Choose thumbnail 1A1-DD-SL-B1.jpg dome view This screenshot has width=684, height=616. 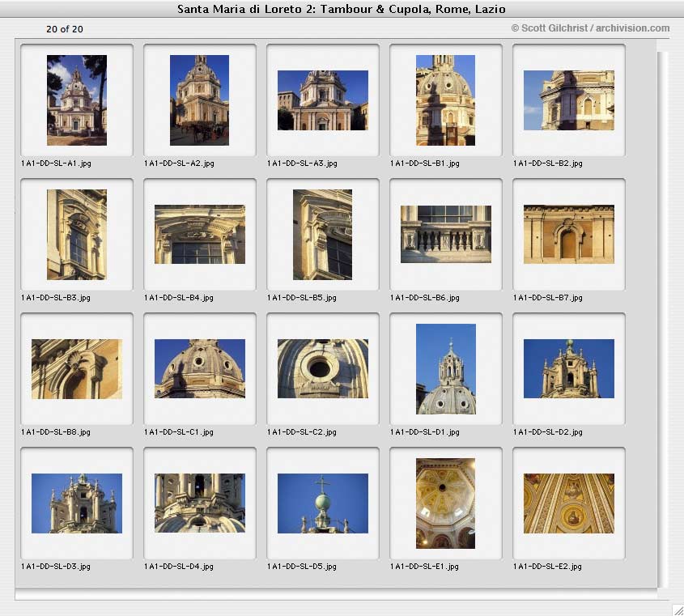[446, 100]
